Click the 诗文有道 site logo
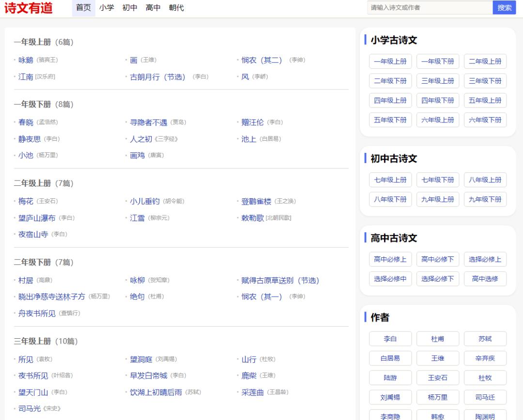 [x=28, y=8]
